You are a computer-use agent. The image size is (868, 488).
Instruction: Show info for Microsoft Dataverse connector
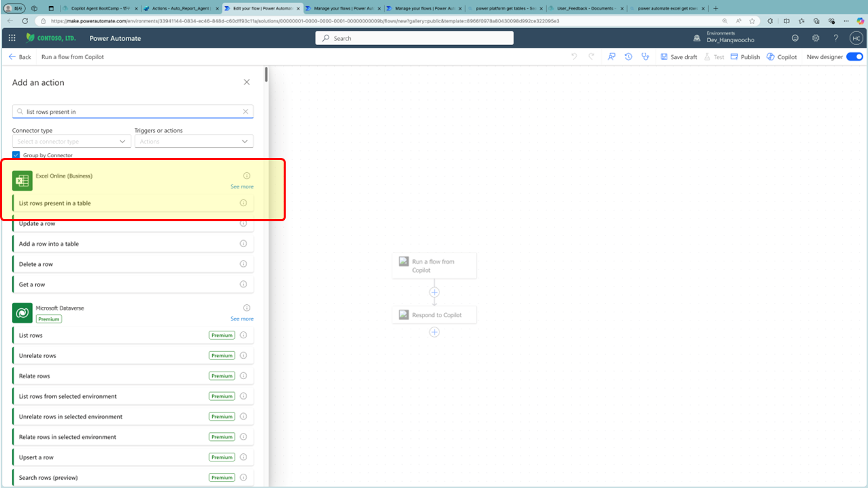click(247, 308)
